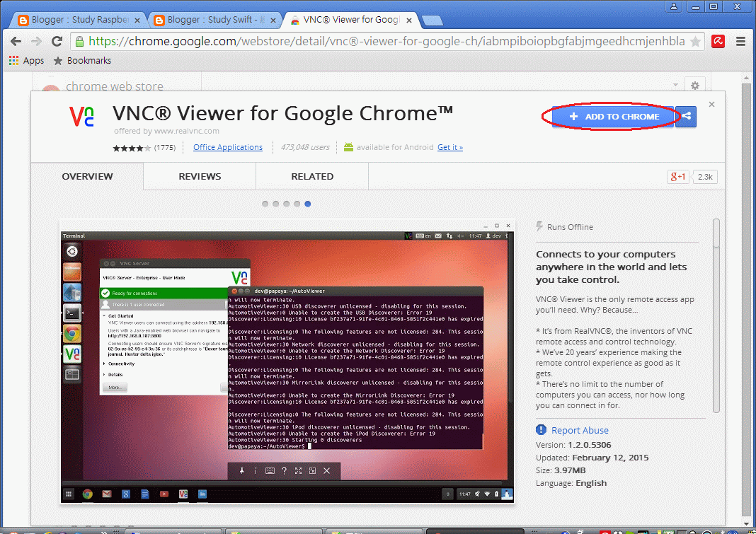Viewport: 756px width, 534px height.
Task: Click the 2.3k plus-one count
Action: point(705,177)
